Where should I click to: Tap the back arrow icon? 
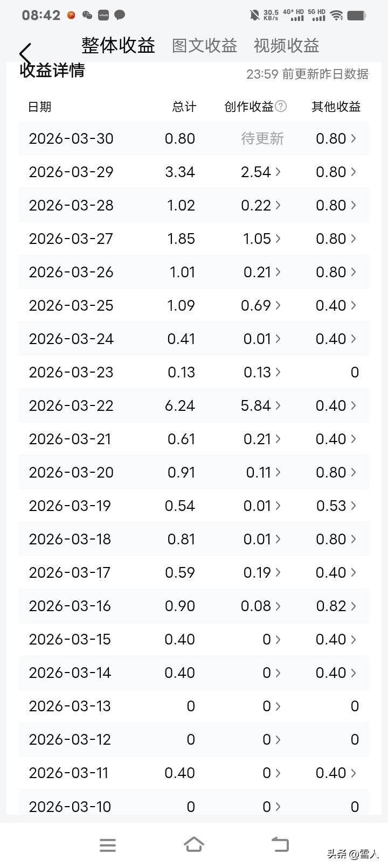point(25,54)
